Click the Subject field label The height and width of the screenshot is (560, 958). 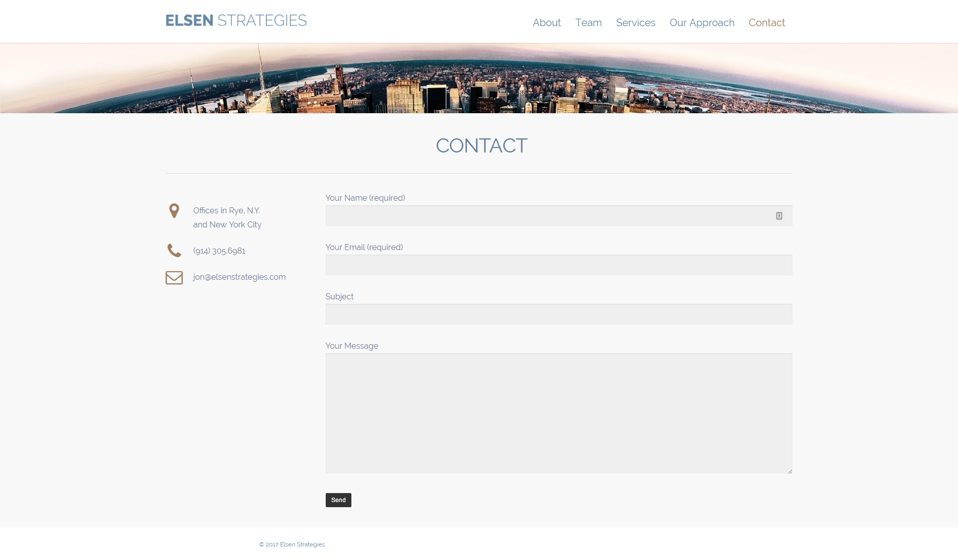pos(339,297)
